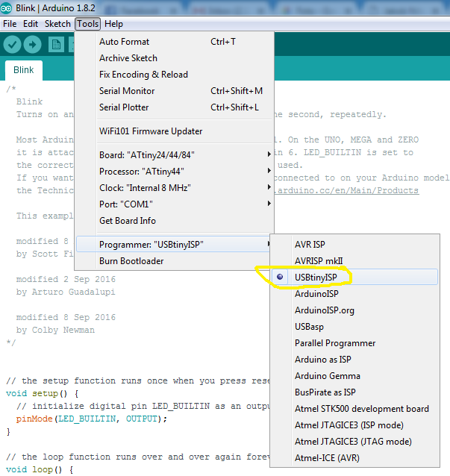
Task: Open the File menu
Action: pos(10,24)
